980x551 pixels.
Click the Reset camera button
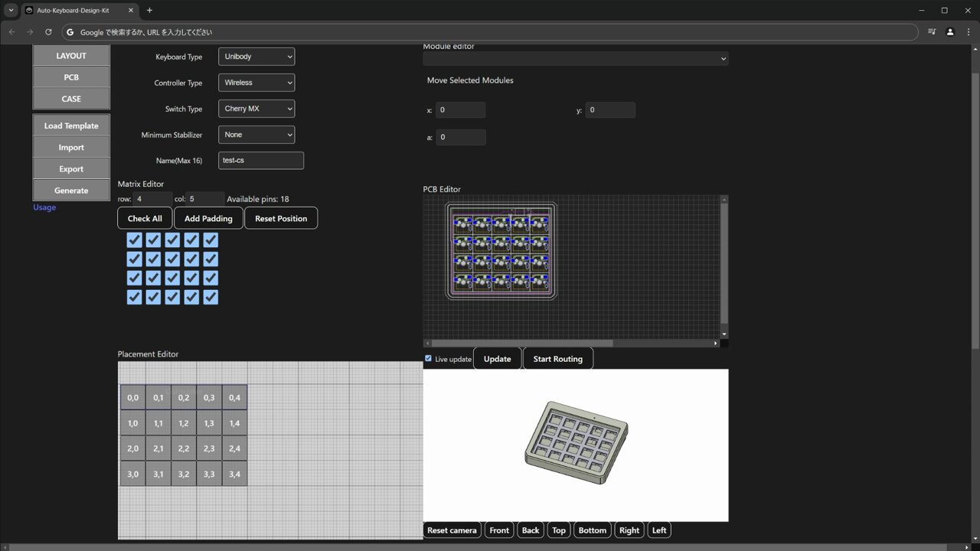(452, 530)
